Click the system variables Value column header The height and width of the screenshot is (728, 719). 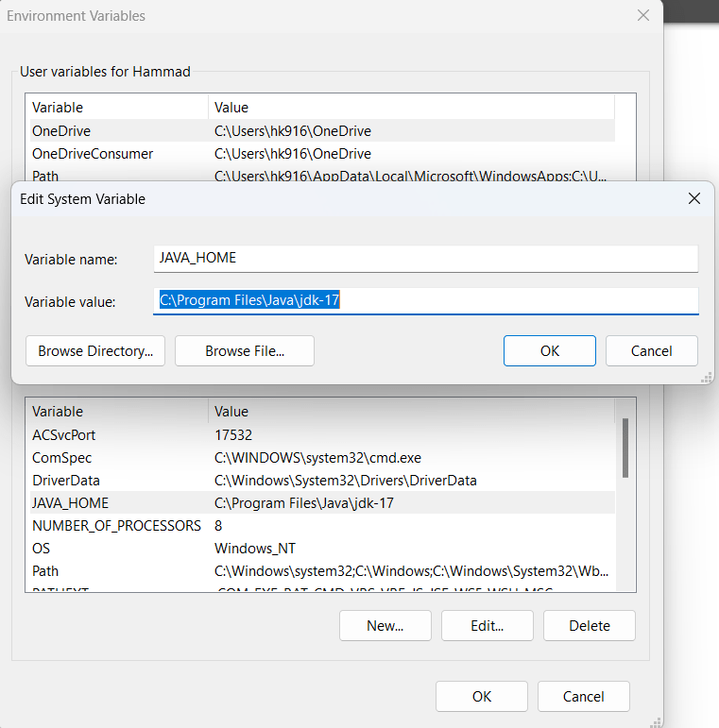click(412, 412)
